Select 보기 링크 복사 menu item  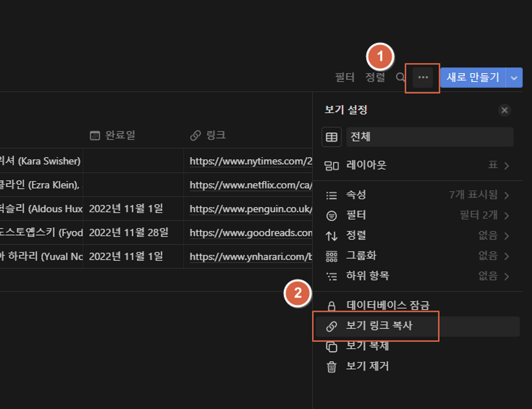point(379,326)
